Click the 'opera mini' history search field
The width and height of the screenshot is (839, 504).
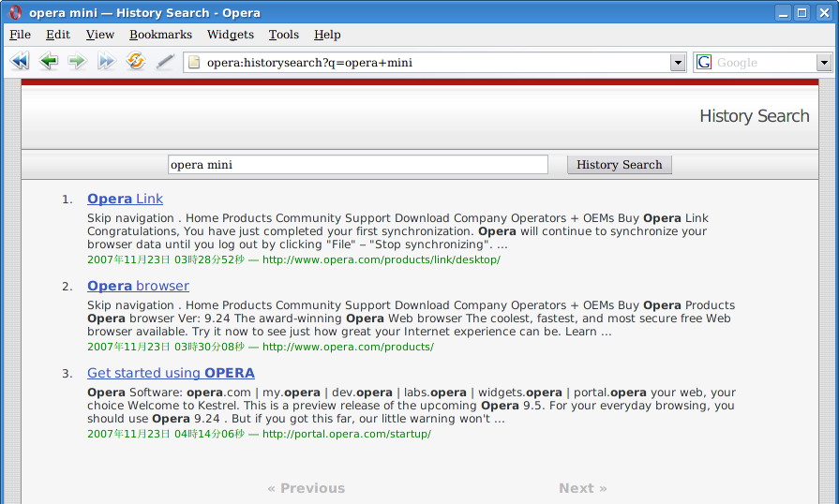pos(357,165)
